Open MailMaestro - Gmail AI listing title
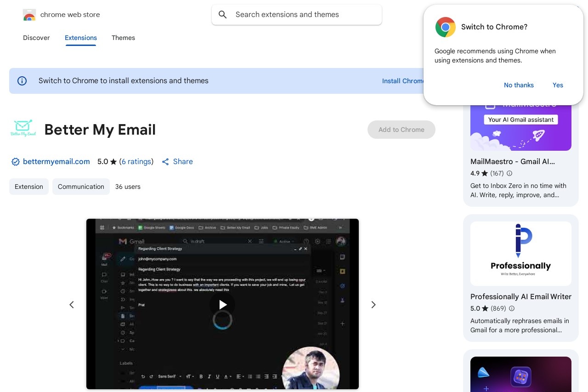Screen dimensions: 588x392 coord(513,162)
